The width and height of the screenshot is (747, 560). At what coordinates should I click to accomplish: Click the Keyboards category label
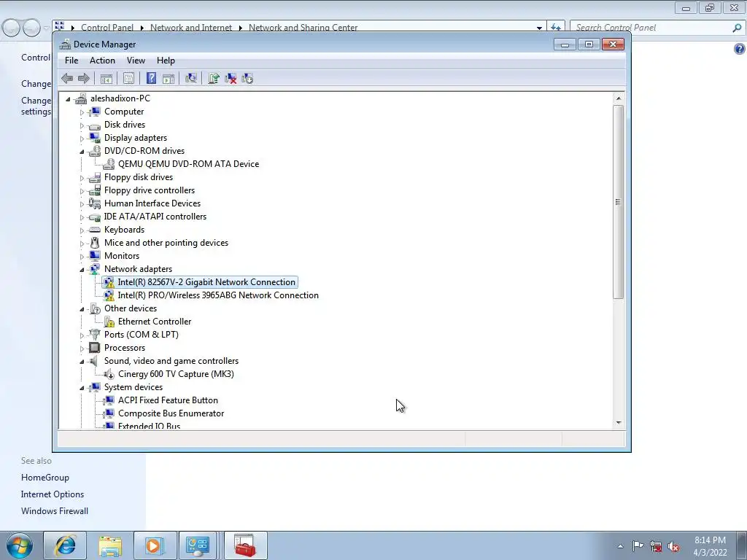tap(124, 230)
